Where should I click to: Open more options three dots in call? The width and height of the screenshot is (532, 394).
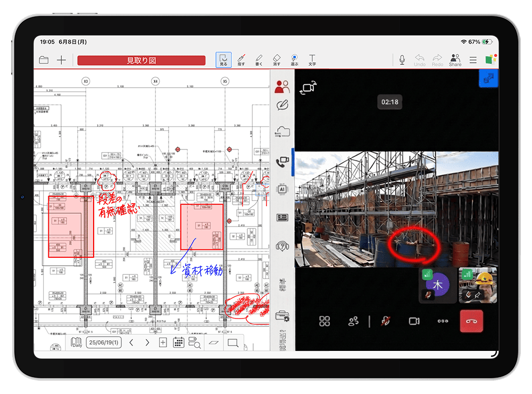pos(443,321)
